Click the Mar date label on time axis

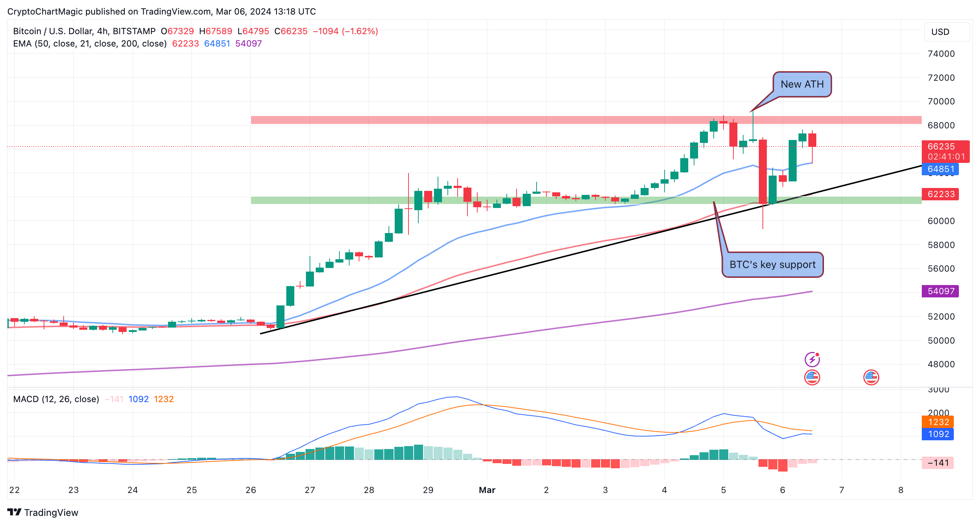pos(487,490)
